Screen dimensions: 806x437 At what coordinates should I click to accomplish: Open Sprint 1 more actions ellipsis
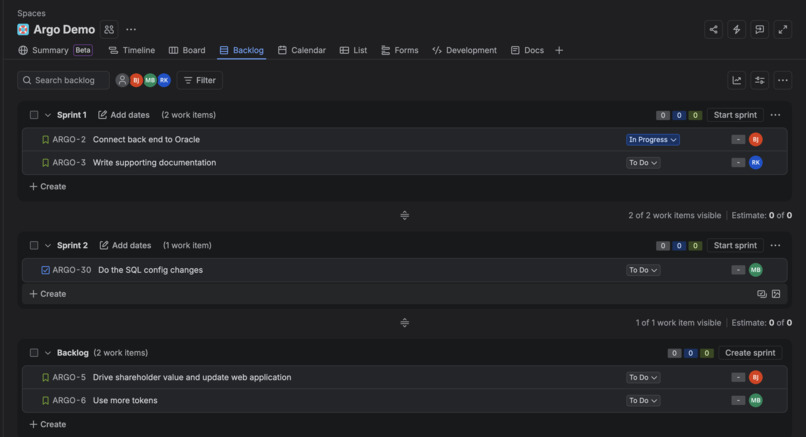tap(776, 115)
